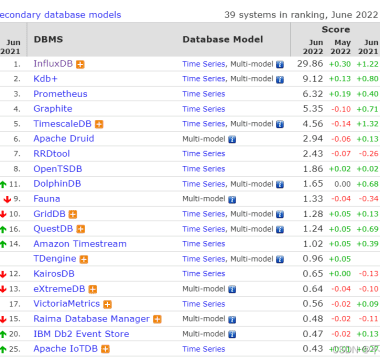Open the Multi-model info icon in IBM Db2 row
Viewport: 380px width, 360px height.
coord(232,335)
